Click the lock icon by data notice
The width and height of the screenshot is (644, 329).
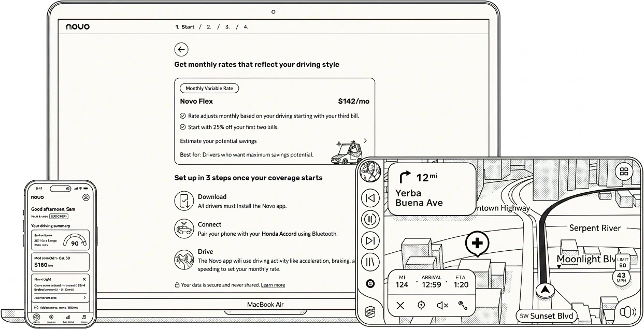tap(177, 285)
